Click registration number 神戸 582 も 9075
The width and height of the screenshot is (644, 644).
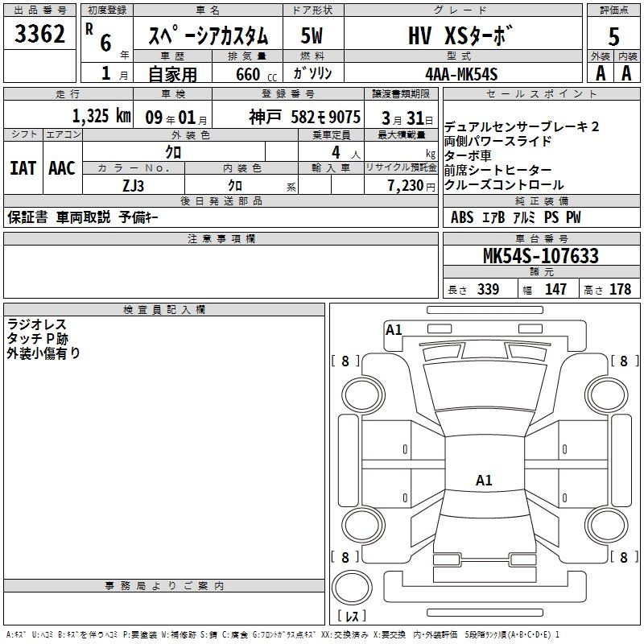click(305, 118)
